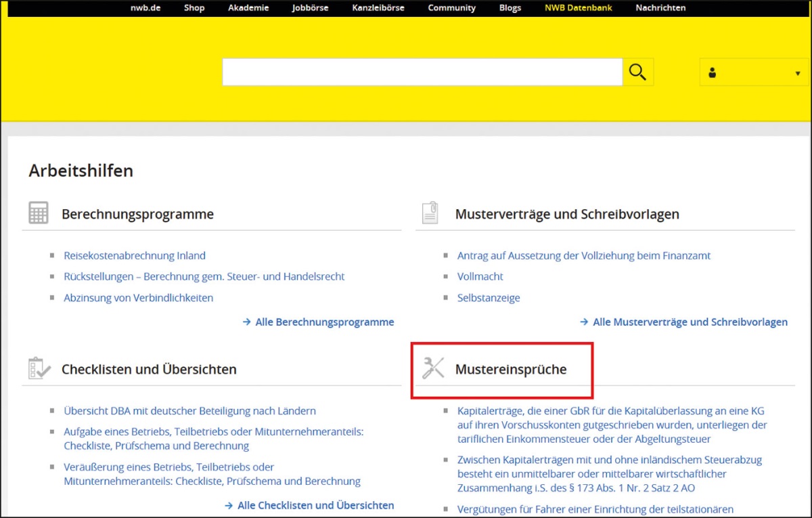Image resolution: width=812 pixels, height=518 pixels.
Task: Click the user profile icon
Action: coord(713,73)
